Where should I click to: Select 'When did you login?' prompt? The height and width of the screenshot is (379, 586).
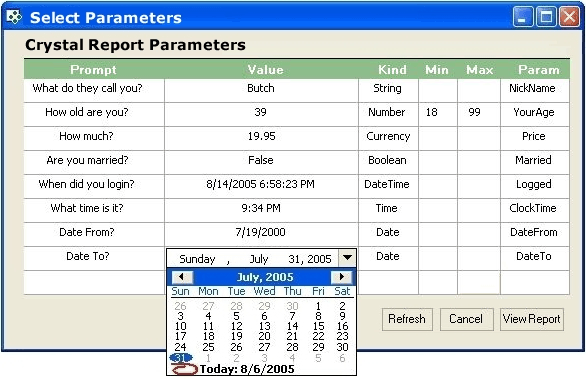coord(94,186)
